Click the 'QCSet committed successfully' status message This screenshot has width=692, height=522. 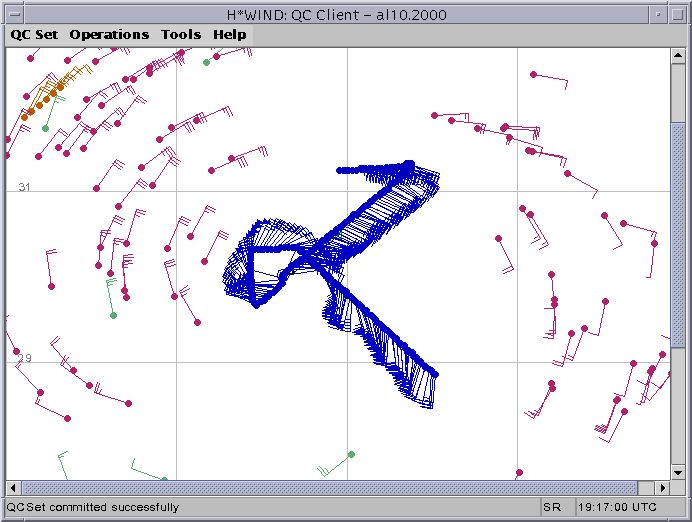[94, 507]
